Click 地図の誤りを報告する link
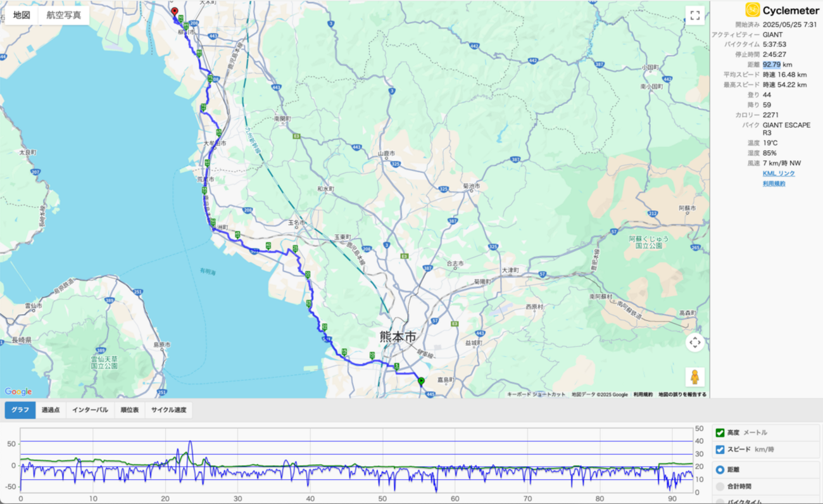 (x=682, y=394)
